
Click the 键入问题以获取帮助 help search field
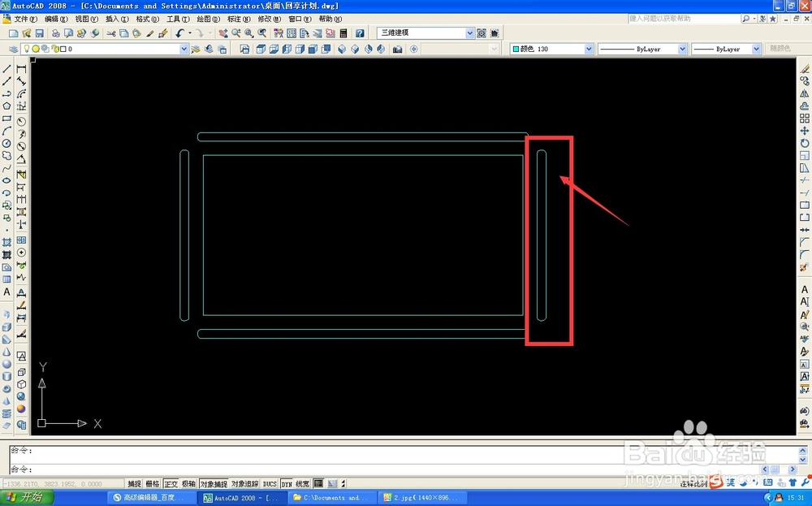point(684,19)
